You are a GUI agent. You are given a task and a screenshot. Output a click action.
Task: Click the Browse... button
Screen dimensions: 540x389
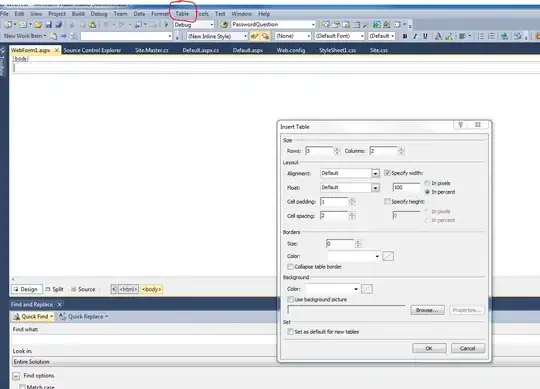pos(427,310)
